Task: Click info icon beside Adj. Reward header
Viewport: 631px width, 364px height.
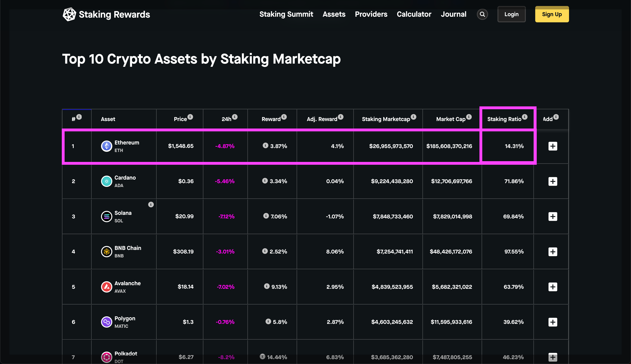Action: coord(340,117)
